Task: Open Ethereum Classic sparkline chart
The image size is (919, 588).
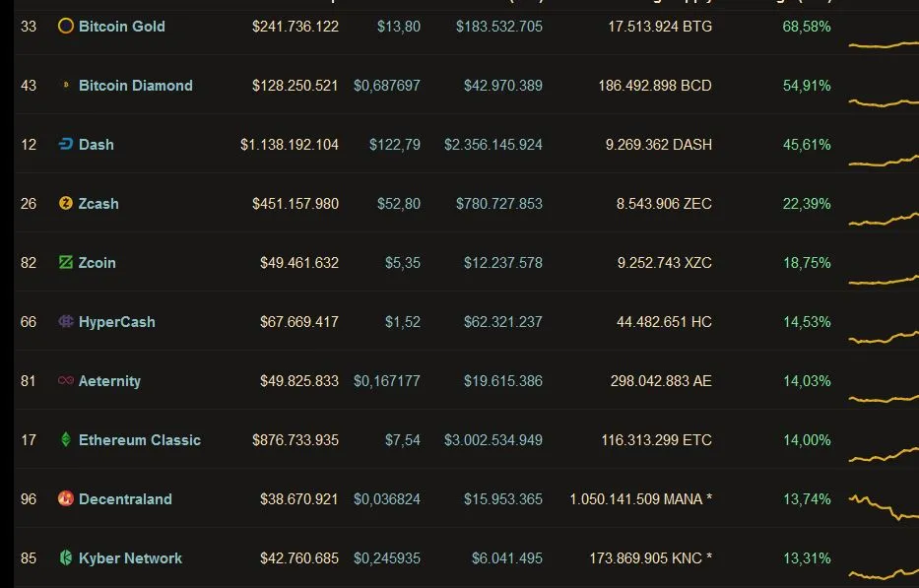Action: pos(884,454)
